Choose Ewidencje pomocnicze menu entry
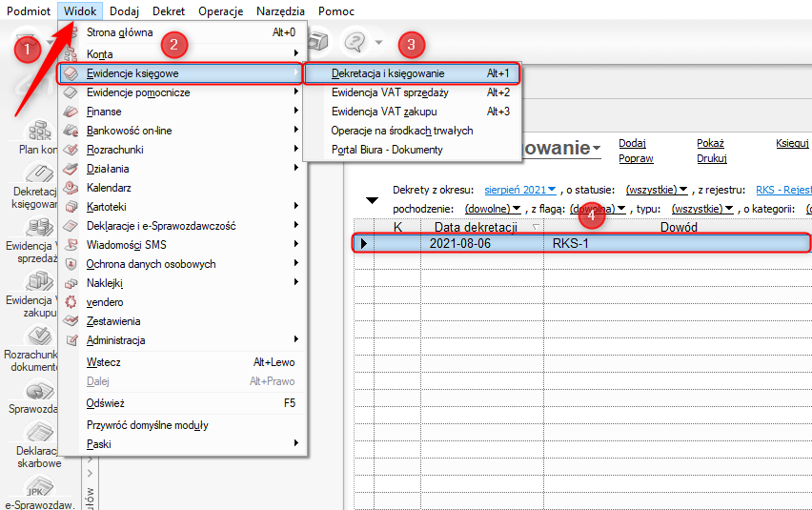Screen dimensions: 812x510 pyautogui.click(x=182, y=92)
